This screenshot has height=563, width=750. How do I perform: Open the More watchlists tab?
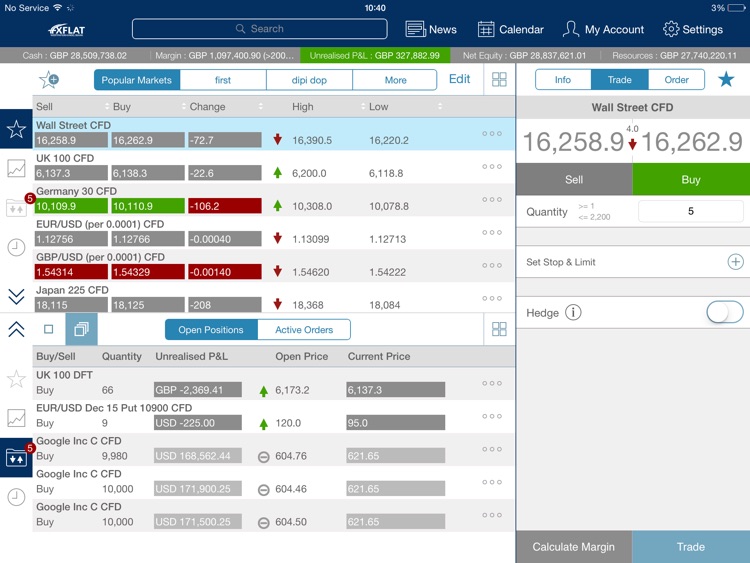click(x=395, y=80)
